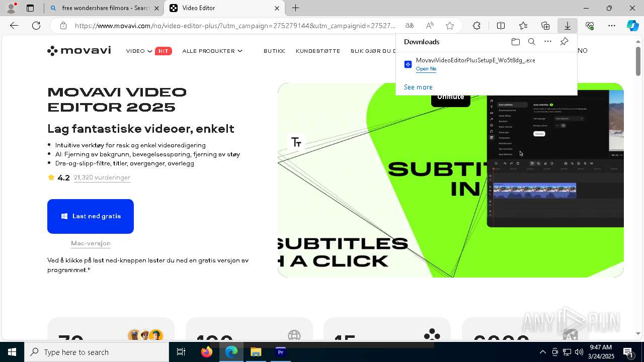
Task: Open more options in Downloads panel
Action: (x=548, y=42)
